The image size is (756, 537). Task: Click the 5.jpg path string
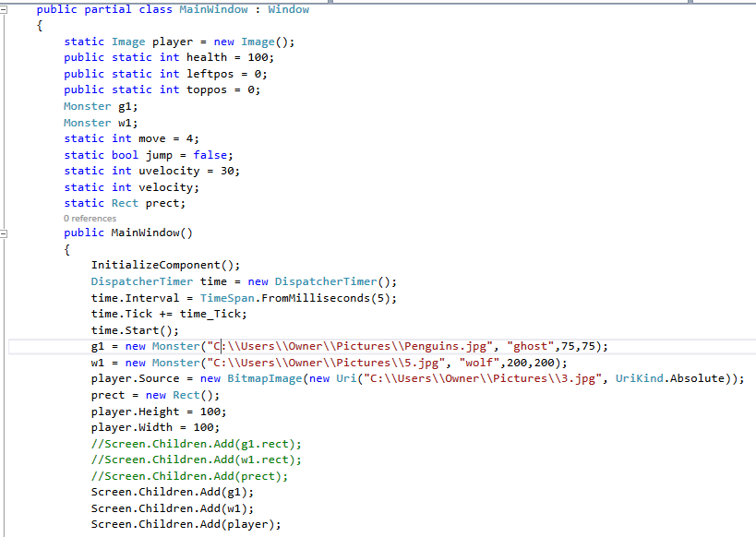coord(326,363)
